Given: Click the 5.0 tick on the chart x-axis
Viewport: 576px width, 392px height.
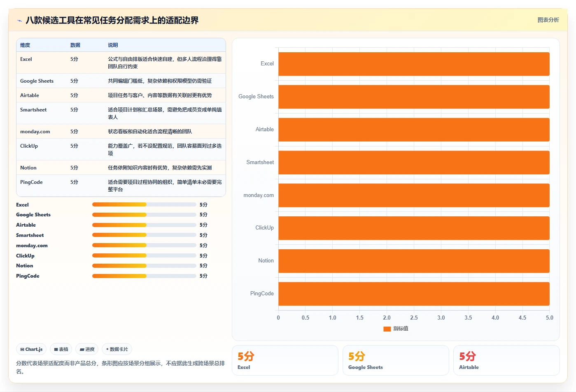Looking at the screenshot, I should click(x=550, y=318).
